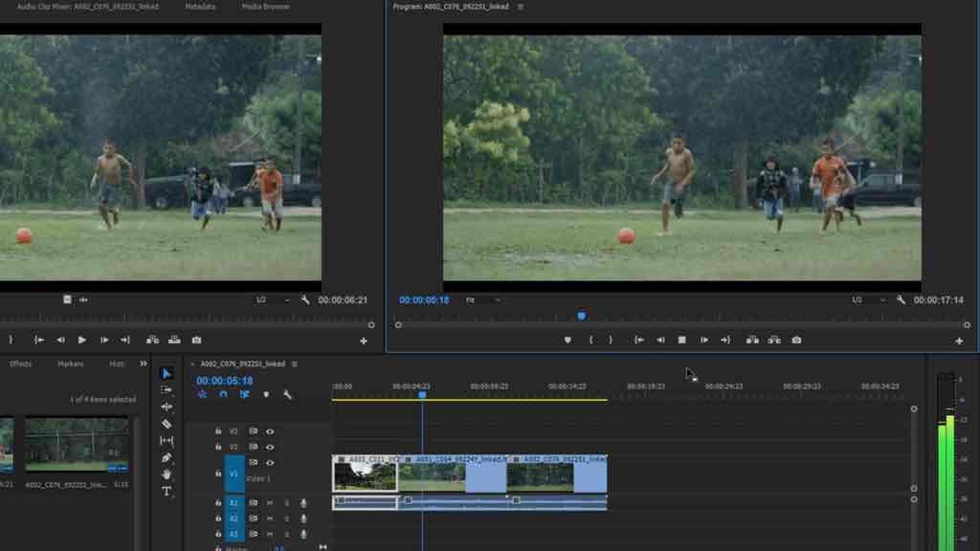Open timeline sequence panel menu
The image size is (980, 551).
(x=295, y=364)
